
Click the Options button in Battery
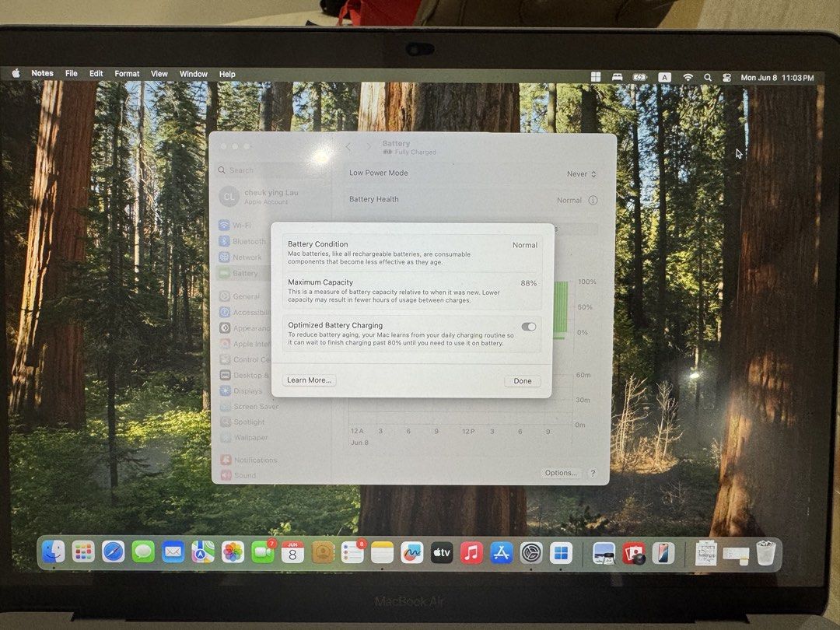click(560, 473)
